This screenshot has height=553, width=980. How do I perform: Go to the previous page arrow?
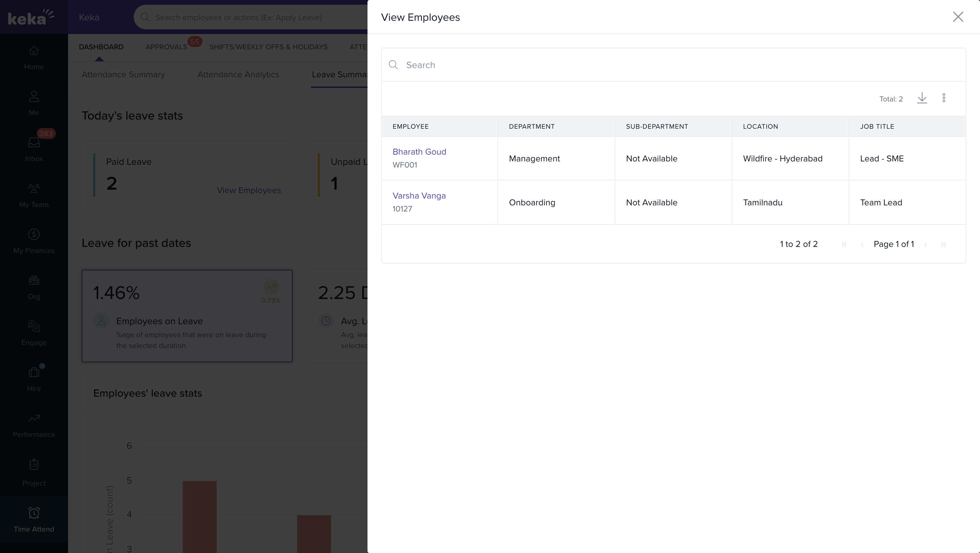(862, 245)
